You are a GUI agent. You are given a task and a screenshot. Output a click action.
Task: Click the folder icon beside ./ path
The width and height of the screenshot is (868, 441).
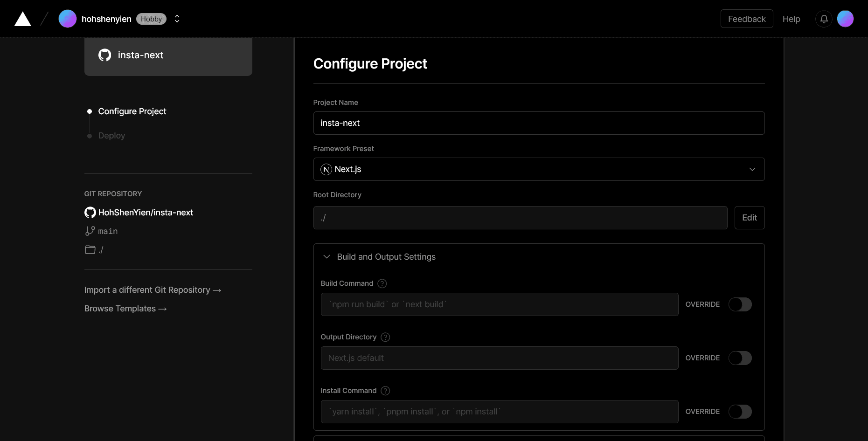click(x=90, y=249)
